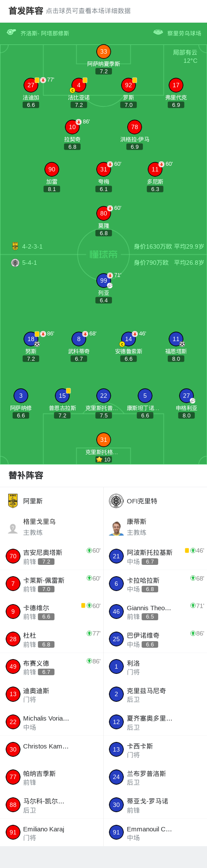Viewport: 207px width, 868px height.
Task: Tap the 5-4-1 formation label
Action: point(30,263)
